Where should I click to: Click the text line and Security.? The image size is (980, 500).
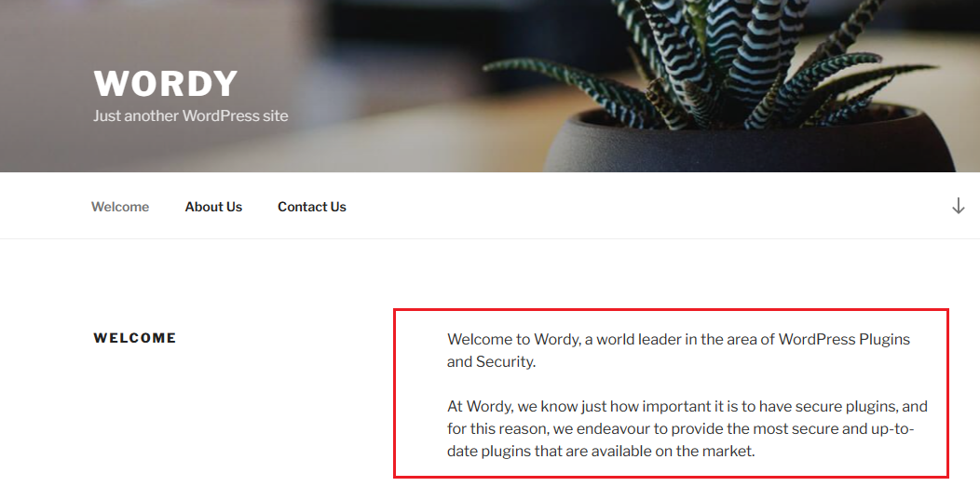pos(491,362)
